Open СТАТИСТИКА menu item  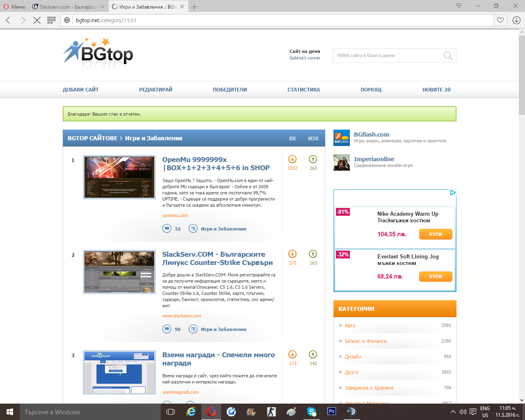click(304, 90)
